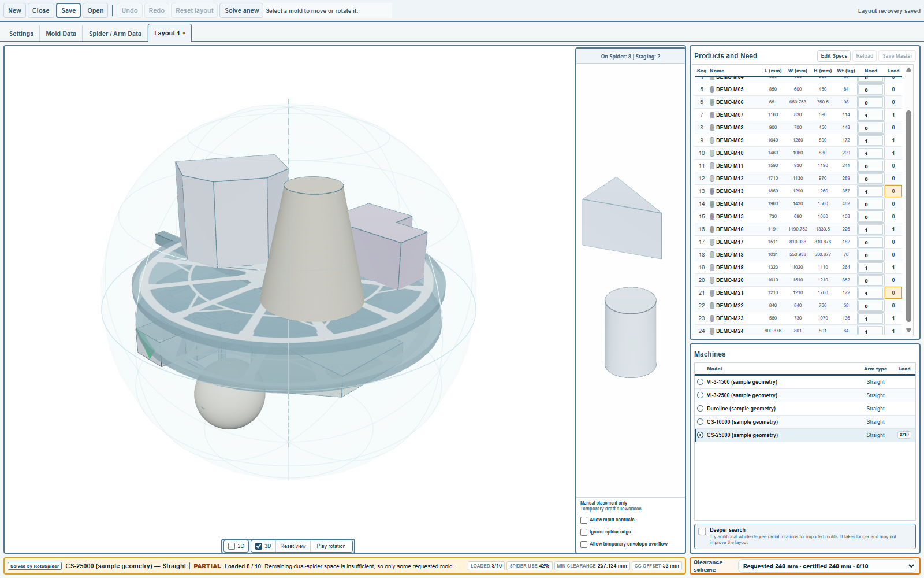Enable Allow temporary envelope overflow
Viewport: 924px width, 578px height.
(584, 544)
